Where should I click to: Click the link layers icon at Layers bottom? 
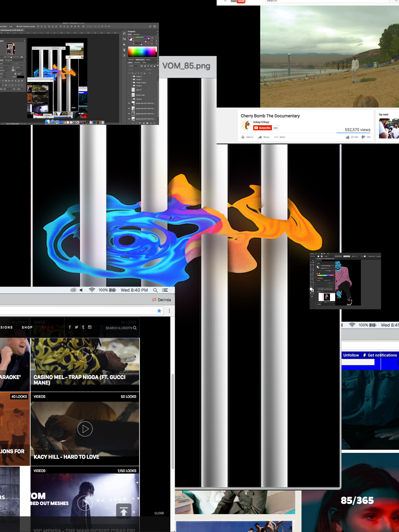coord(133,123)
